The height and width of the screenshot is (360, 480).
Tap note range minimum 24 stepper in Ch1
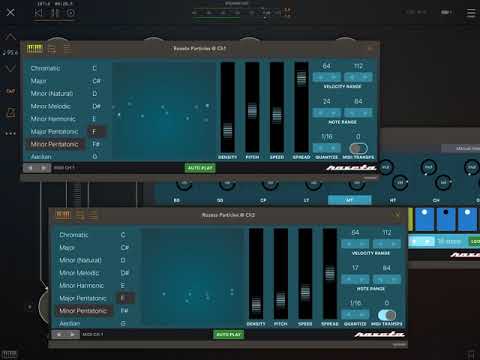tap(327, 113)
